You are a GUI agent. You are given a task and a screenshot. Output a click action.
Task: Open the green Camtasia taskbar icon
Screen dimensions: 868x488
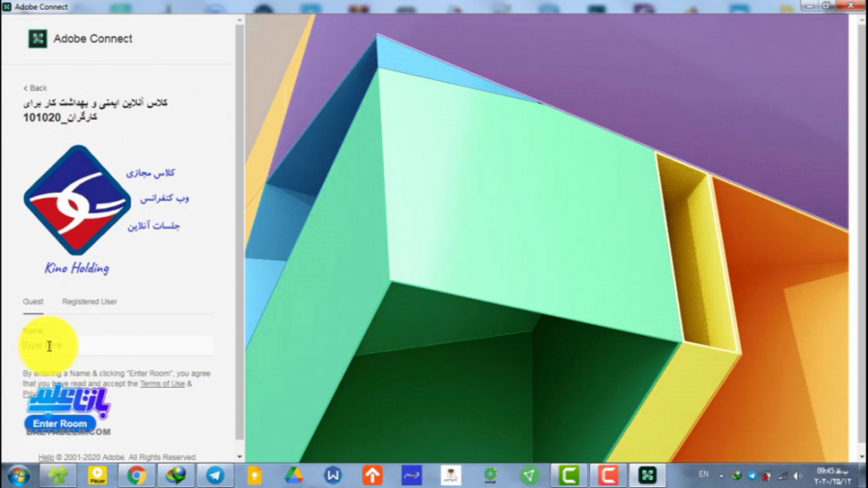click(x=568, y=475)
